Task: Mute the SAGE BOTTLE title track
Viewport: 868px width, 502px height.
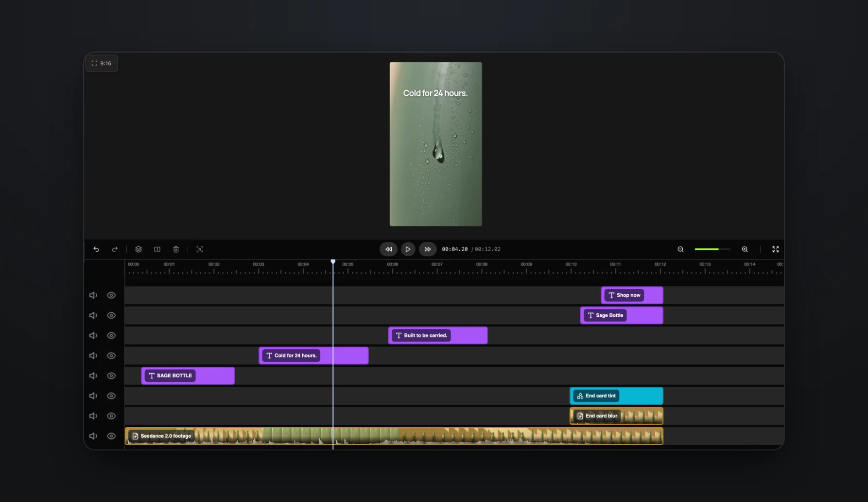Action: point(93,376)
